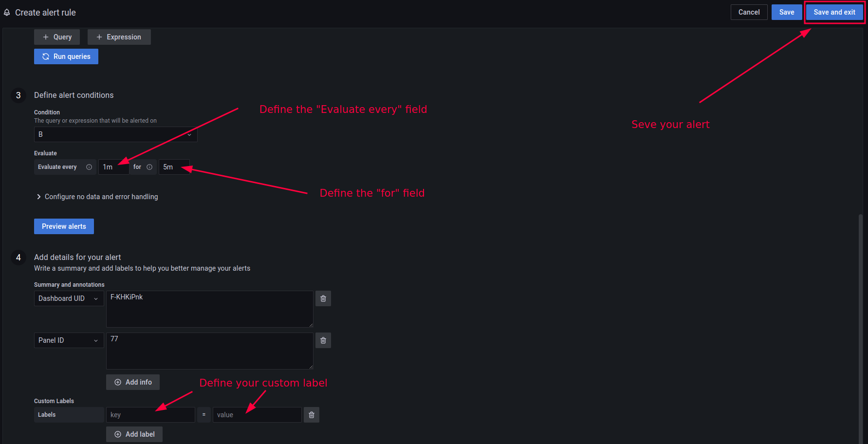Remove the custom label row trash icon
Screen dimensions: 868x444
[x=312, y=415]
